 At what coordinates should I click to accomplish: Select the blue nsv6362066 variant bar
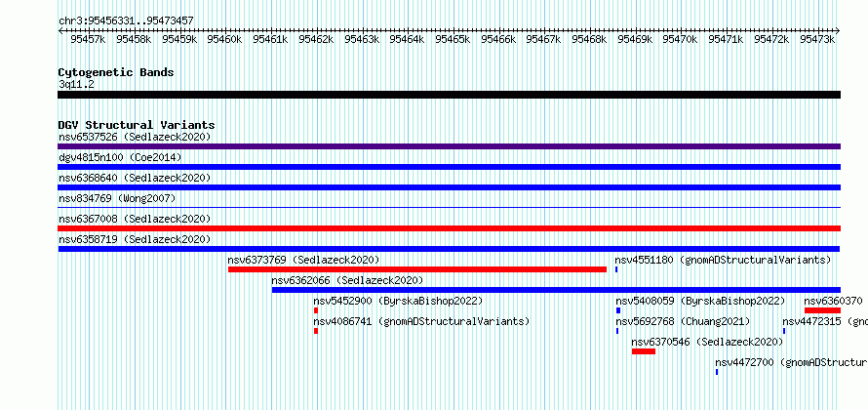pyautogui.click(x=556, y=290)
